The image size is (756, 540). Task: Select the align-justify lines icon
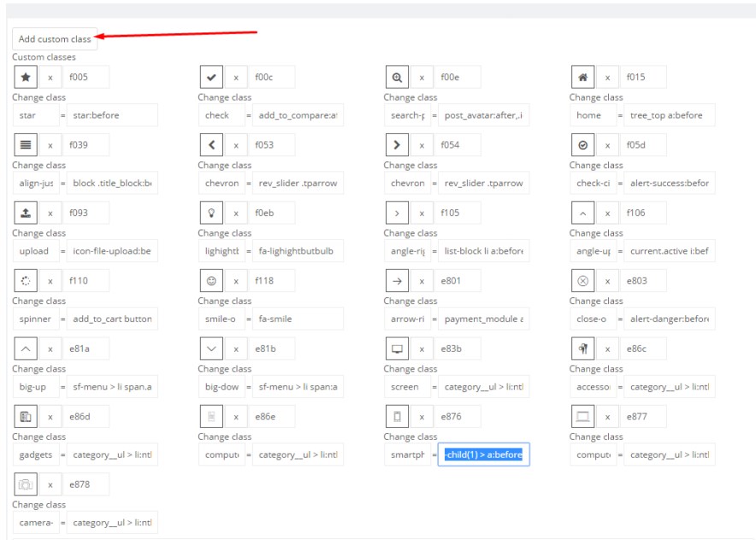point(25,144)
